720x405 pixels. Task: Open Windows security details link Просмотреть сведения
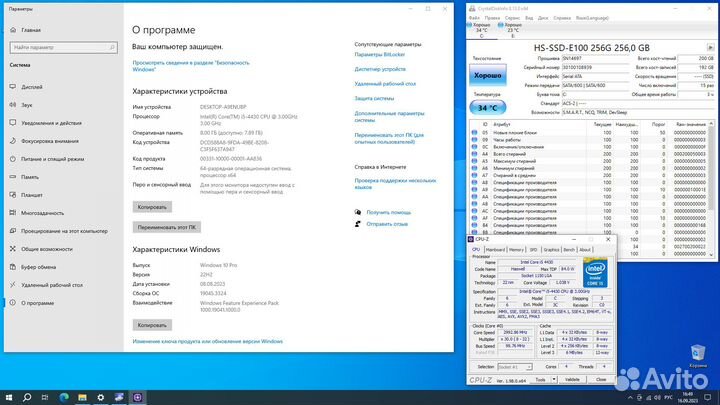[191, 66]
